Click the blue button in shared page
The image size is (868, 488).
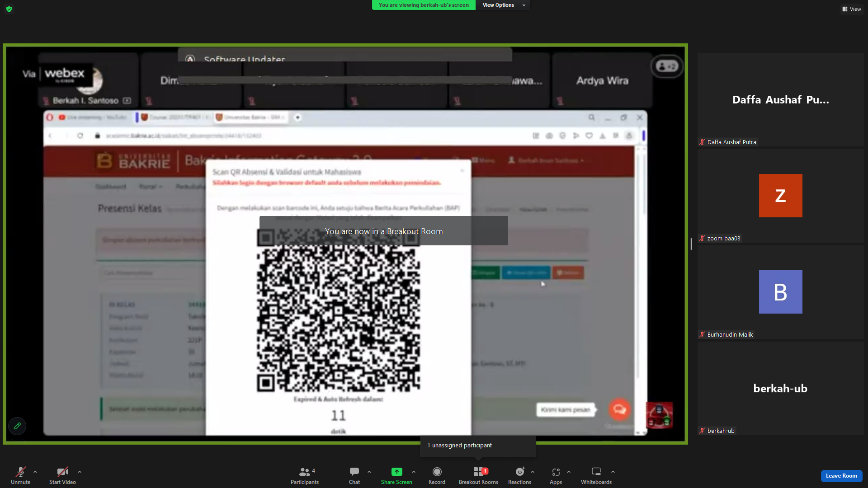coord(526,272)
